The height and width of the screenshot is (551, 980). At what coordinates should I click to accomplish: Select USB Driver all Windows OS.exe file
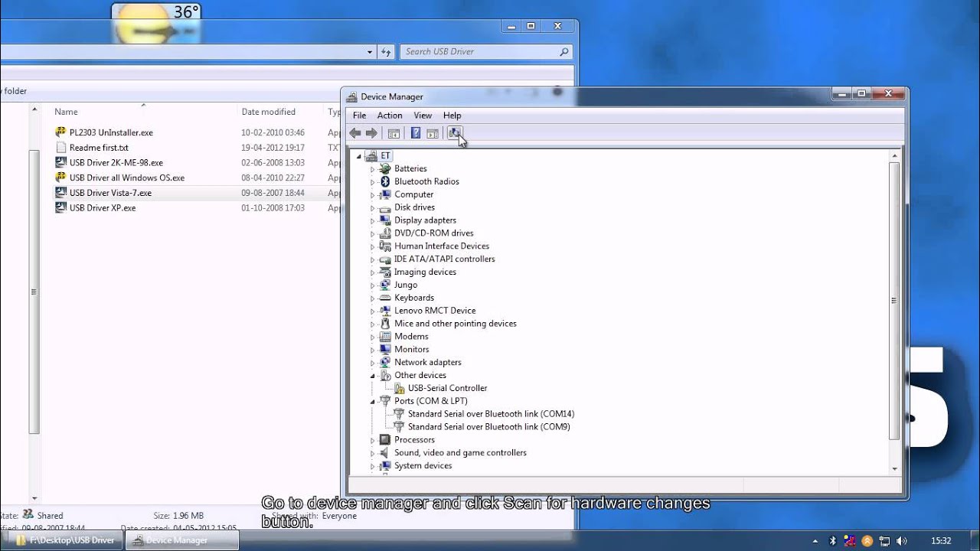click(x=126, y=178)
